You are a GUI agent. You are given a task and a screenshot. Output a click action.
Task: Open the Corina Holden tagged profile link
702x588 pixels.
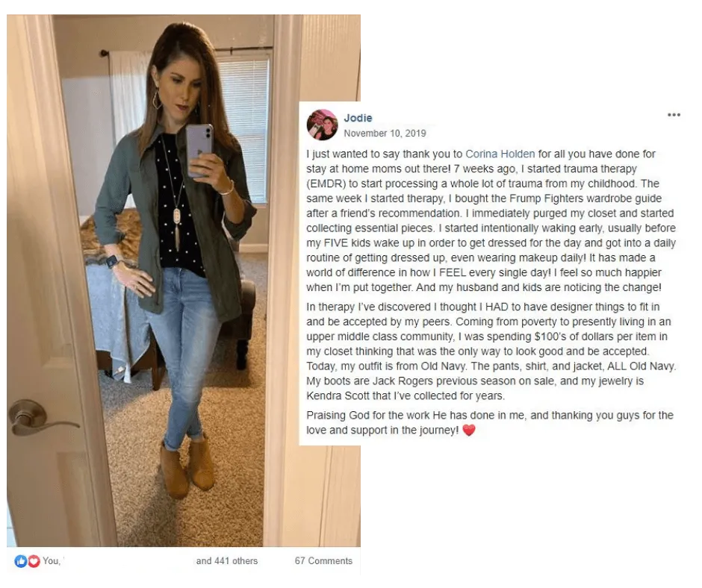coord(500,154)
